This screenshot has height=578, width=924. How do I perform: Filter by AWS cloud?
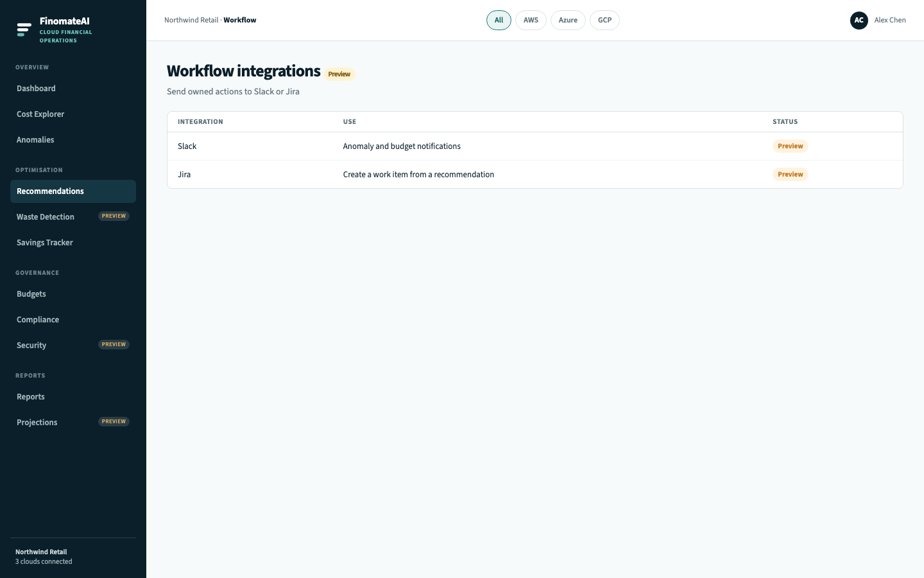tap(531, 21)
